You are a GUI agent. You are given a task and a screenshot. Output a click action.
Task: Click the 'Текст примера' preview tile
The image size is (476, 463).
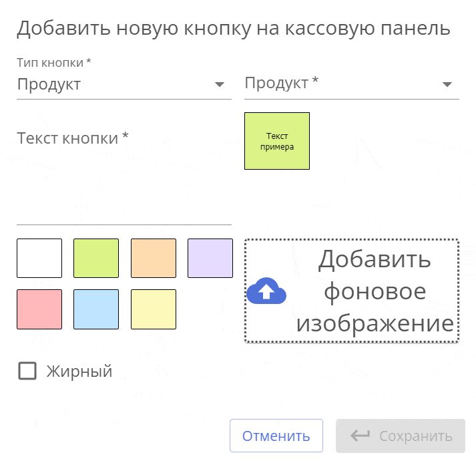[x=277, y=141]
